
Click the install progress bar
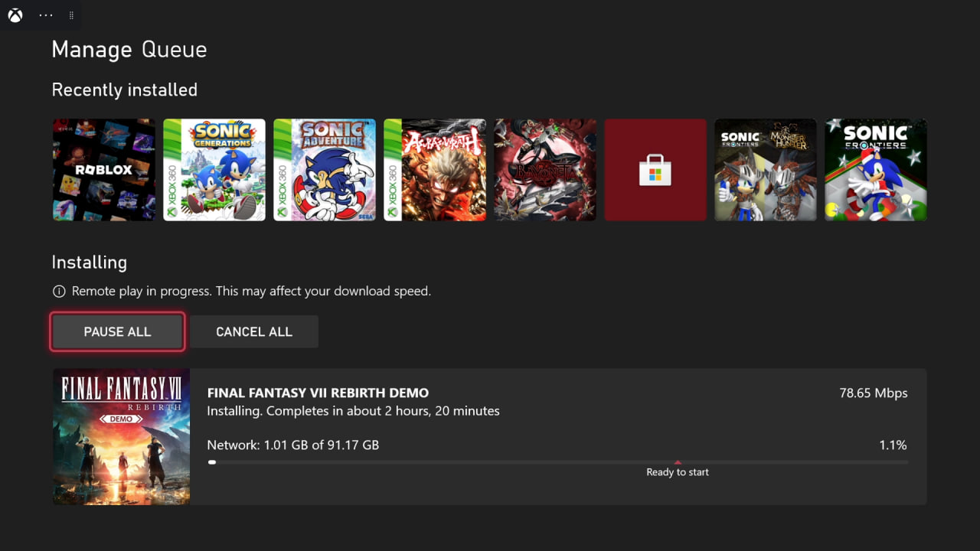[557, 462]
